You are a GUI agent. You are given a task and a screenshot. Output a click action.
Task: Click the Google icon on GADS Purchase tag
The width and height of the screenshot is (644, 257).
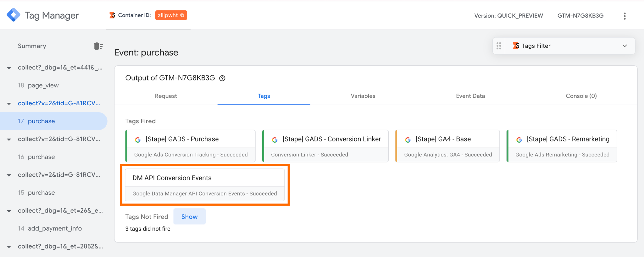[138, 140]
